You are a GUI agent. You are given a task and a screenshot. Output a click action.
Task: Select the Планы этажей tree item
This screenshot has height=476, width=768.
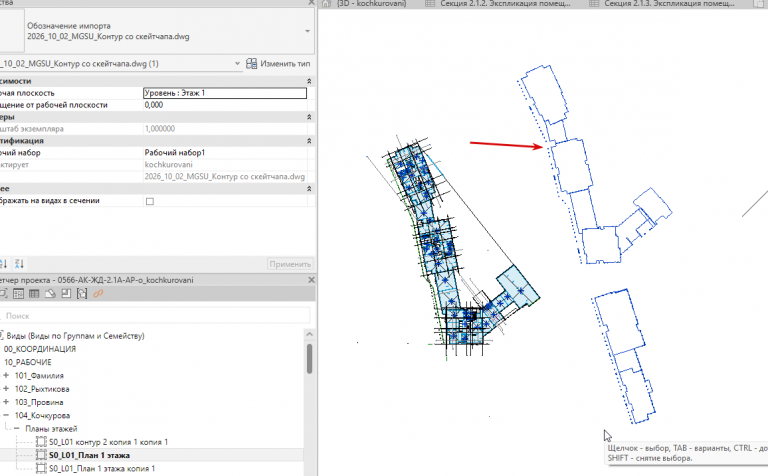coord(51,428)
